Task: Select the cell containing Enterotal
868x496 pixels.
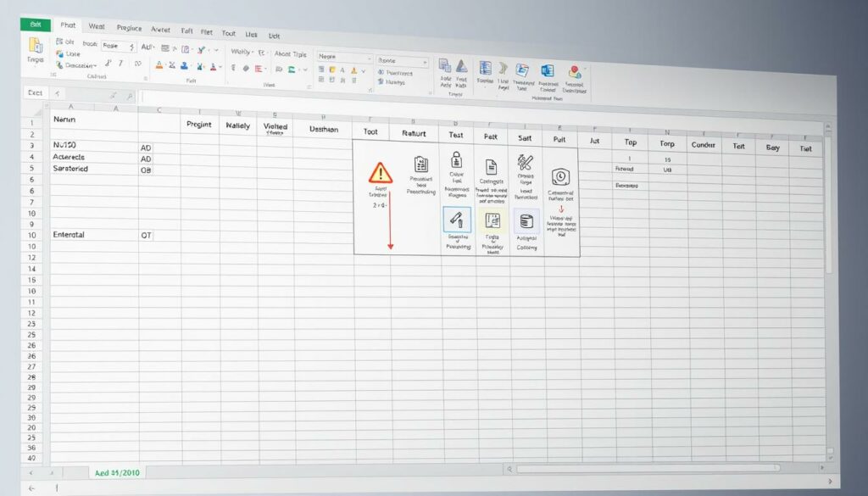Action: click(93, 235)
